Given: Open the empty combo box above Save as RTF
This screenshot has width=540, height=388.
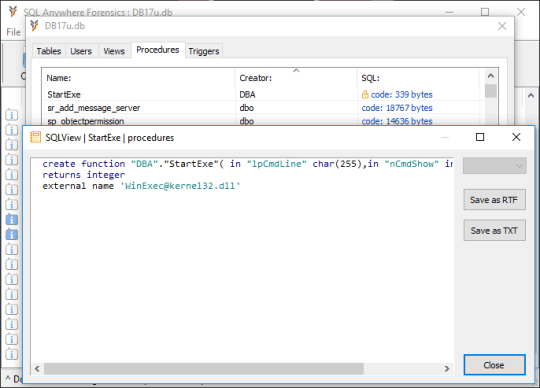Looking at the screenshot, I should [495, 166].
